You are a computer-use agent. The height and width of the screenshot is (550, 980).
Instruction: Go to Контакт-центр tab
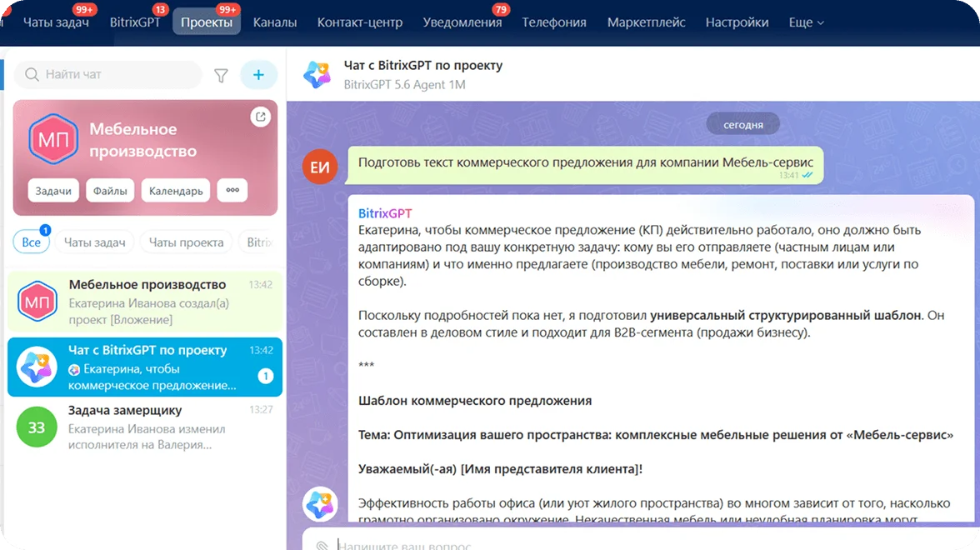(360, 22)
